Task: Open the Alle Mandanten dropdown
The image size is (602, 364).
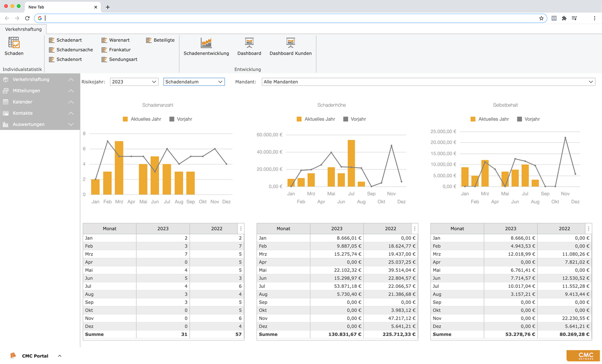Action: point(428,82)
